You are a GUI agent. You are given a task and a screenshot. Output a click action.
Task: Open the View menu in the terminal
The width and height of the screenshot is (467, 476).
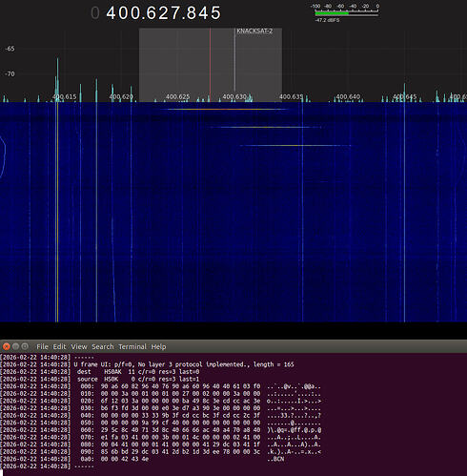(x=79, y=346)
